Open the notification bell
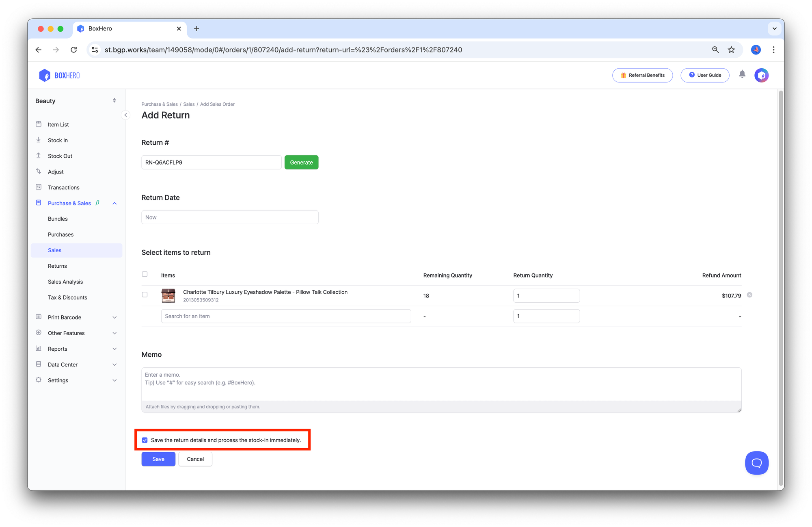 coord(742,75)
